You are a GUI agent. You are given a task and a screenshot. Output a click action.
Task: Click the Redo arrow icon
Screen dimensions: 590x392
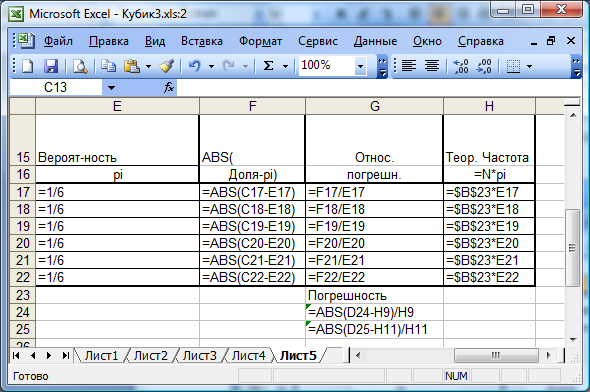tap(228, 66)
